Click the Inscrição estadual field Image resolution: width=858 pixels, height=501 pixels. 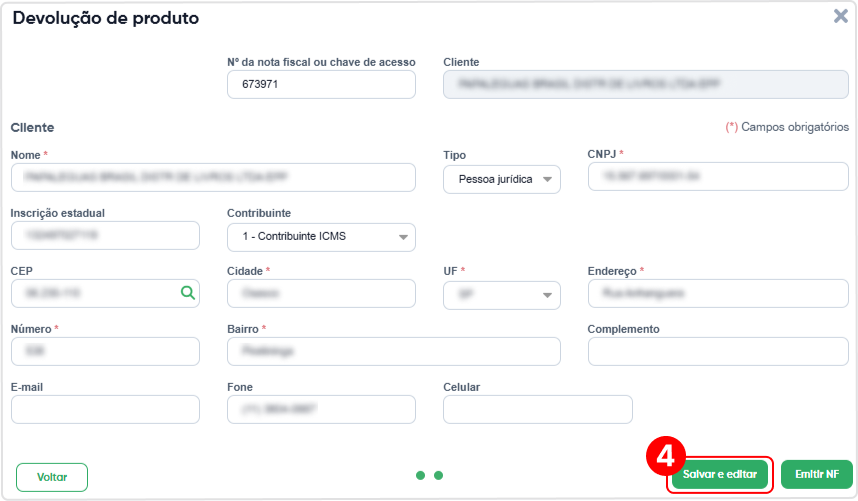tap(105, 235)
